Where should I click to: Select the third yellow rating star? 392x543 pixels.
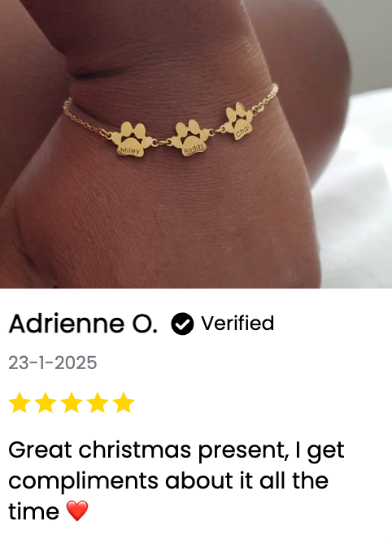72,402
